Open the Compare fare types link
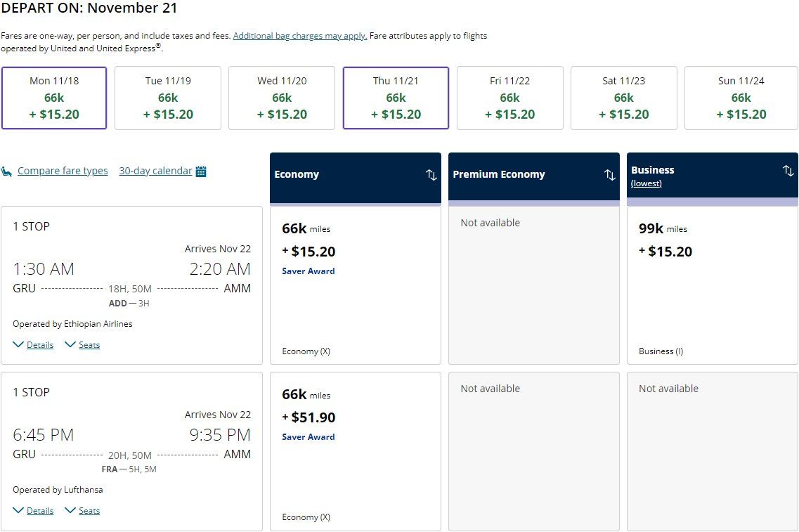799x532 pixels. [x=63, y=171]
